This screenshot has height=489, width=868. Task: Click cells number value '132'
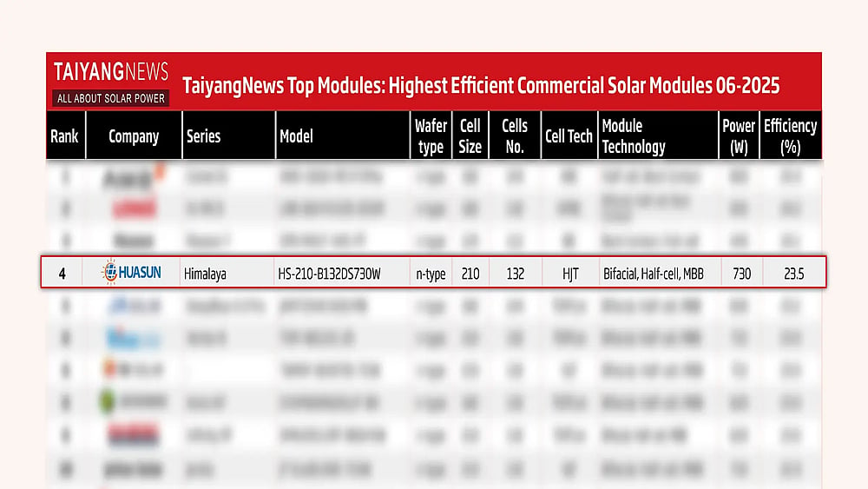click(515, 274)
